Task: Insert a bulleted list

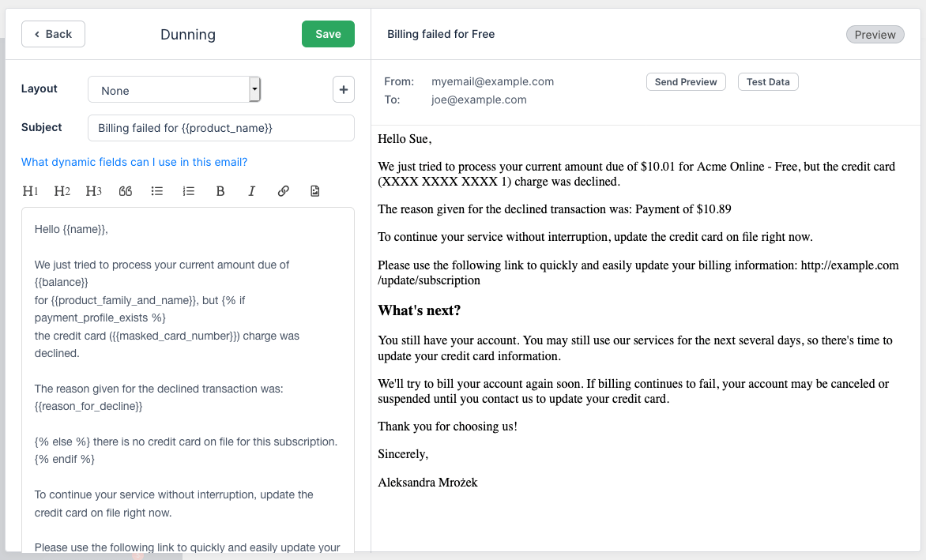Action: (x=157, y=191)
